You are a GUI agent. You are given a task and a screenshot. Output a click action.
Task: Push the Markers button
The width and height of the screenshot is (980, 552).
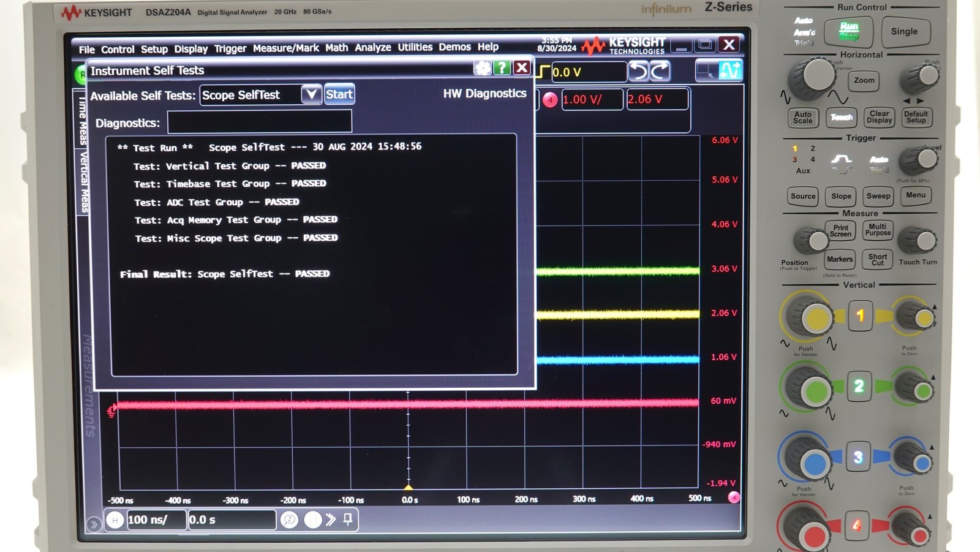tap(840, 259)
